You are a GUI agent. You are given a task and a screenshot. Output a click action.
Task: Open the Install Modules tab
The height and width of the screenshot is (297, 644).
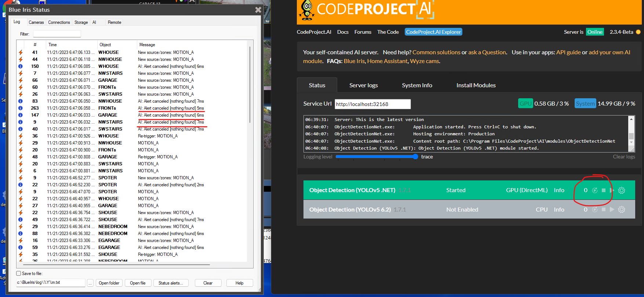tap(476, 85)
